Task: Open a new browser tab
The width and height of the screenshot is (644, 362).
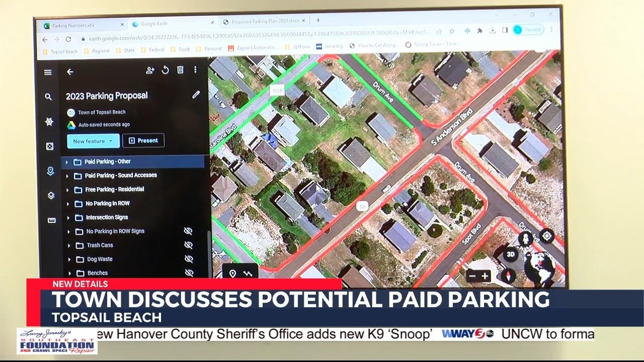Action: (318, 21)
